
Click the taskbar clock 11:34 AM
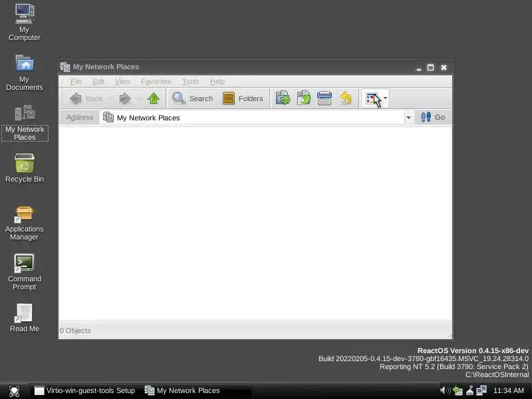pyautogui.click(x=508, y=390)
